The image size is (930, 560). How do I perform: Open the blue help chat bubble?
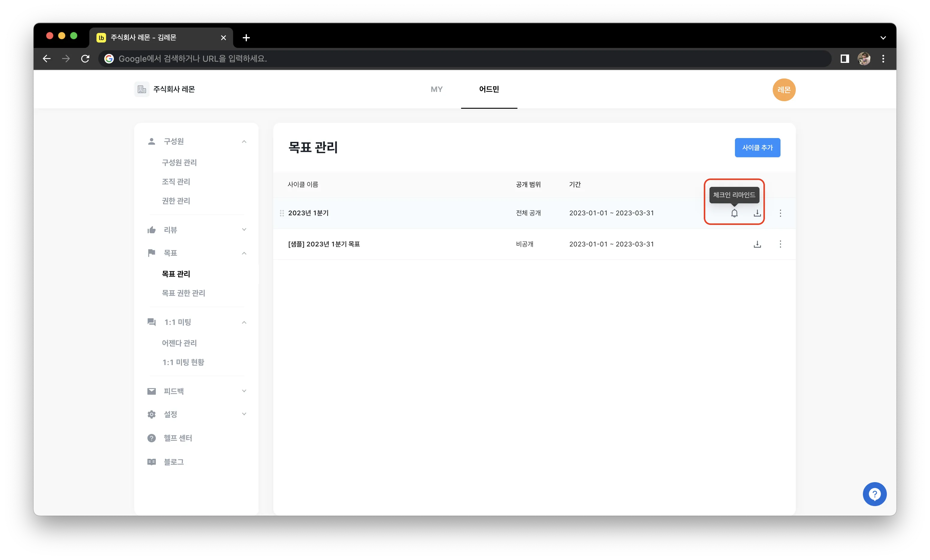click(x=875, y=494)
